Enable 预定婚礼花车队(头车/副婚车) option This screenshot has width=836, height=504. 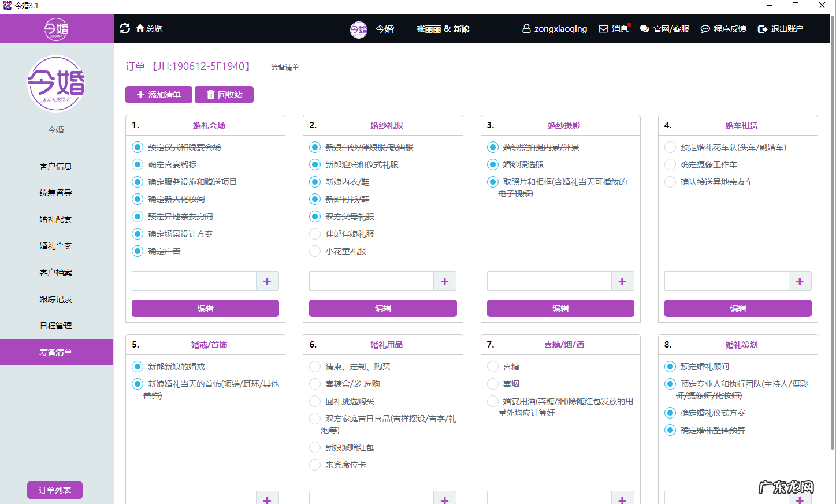click(x=670, y=147)
